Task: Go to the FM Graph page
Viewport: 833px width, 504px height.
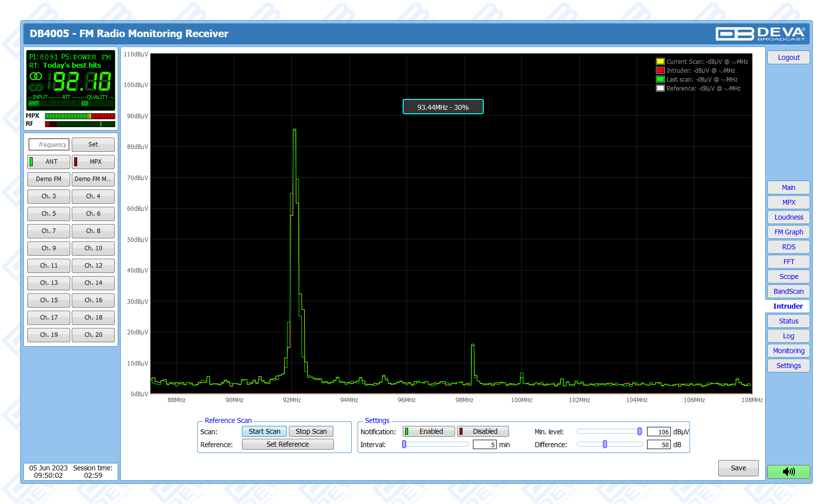Action: [x=788, y=232]
